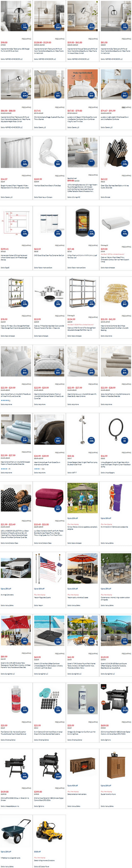Click the $343 savings badge icon

click(25, 95)
